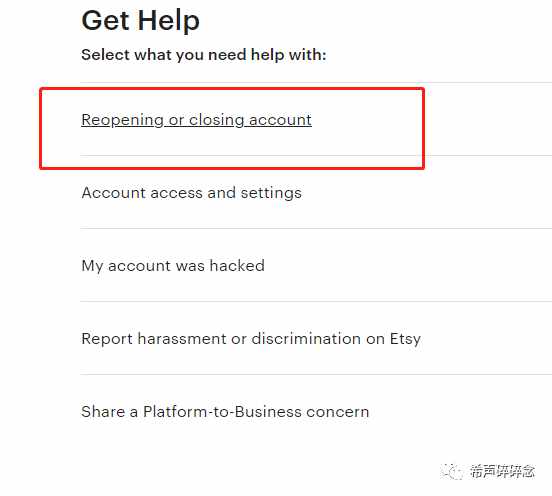
Task: Click the word 'Share' in the final help option
Action: (x=103, y=412)
